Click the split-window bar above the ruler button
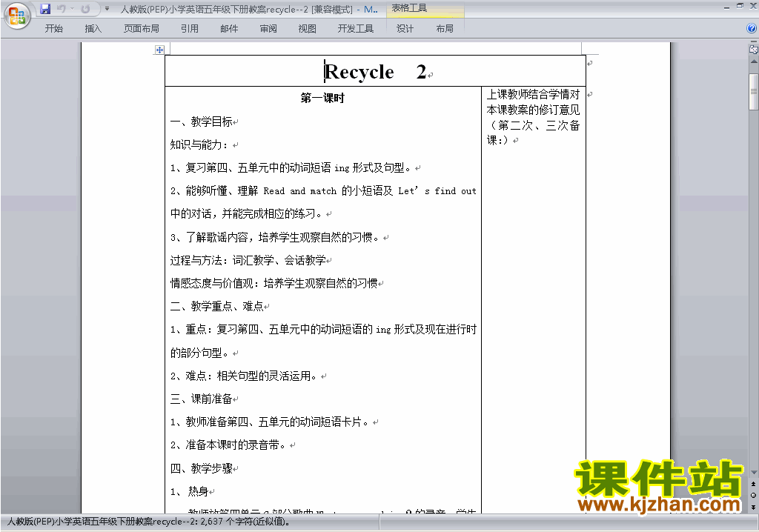The height and width of the screenshot is (532, 759). (754, 42)
